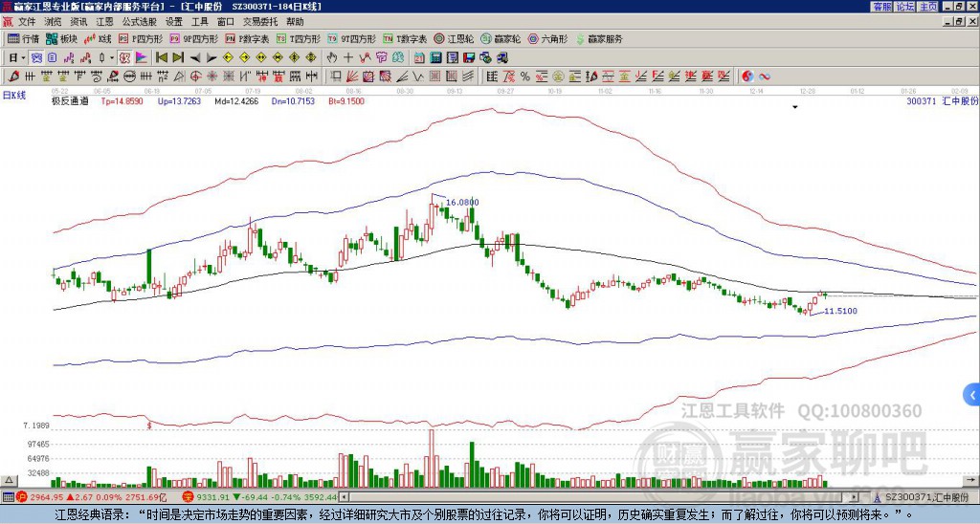Open the 六角形 hexagon tool
Image resolution: width=980 pixels, height=524 pixels.
(x=547, y=38)
